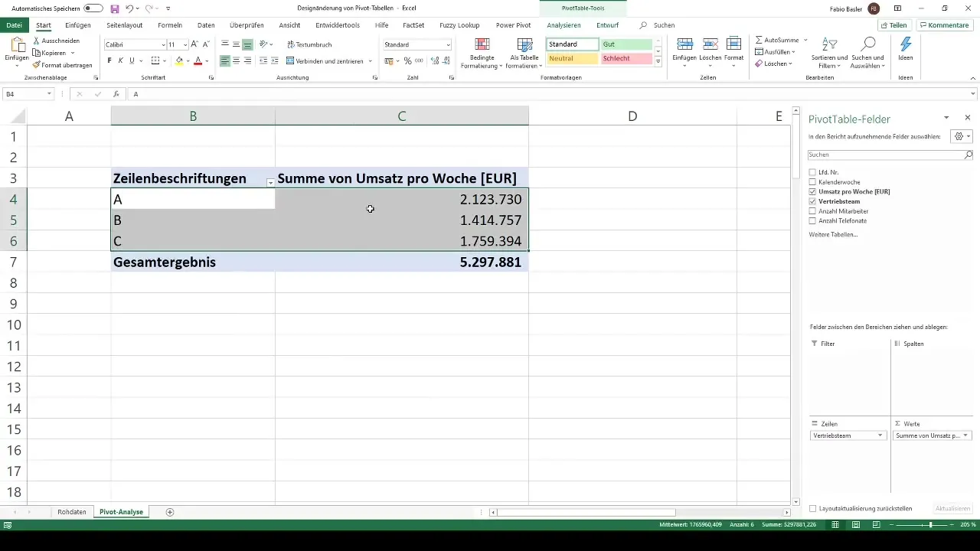Open Sortieren und Filtern
Screen dimensions: 980x551
pos(831,53)
